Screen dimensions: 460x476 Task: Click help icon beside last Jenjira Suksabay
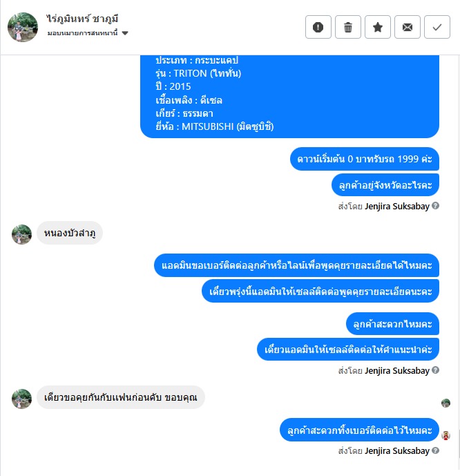click(435, 450)
